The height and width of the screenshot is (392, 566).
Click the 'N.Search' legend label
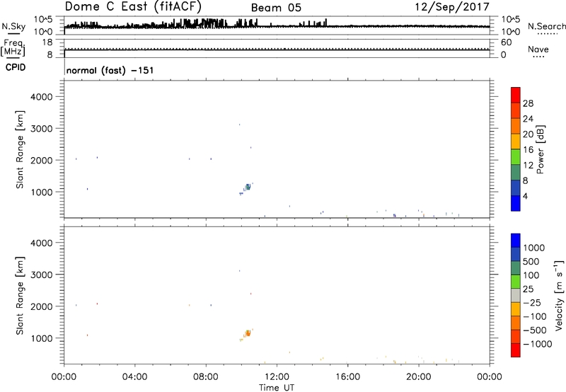546,26
